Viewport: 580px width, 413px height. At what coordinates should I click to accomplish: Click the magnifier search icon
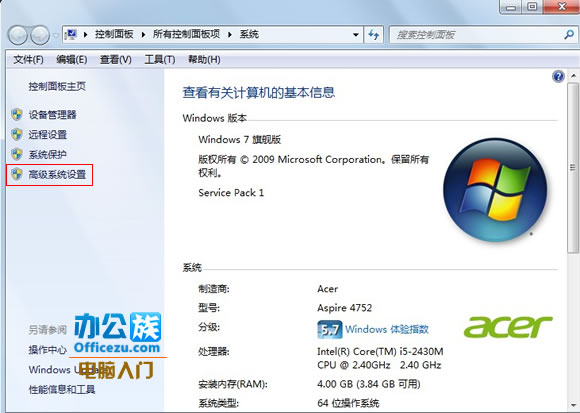(x=569, y=35)
